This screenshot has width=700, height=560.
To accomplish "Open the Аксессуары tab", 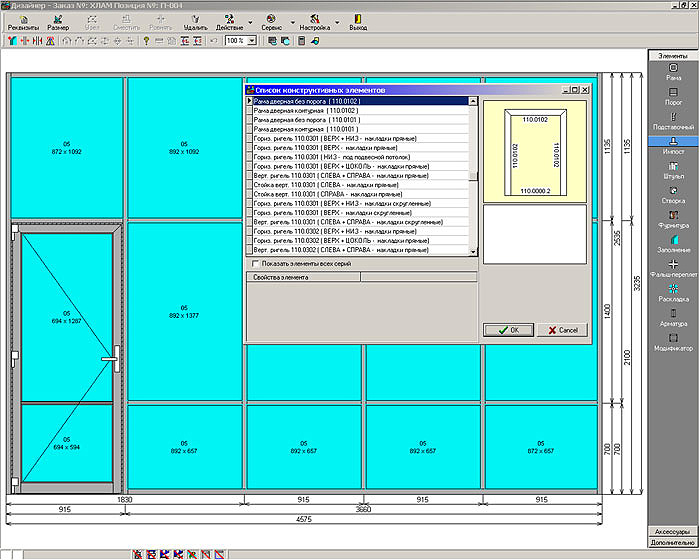I will pyautogui.click(x=672, y=532).
